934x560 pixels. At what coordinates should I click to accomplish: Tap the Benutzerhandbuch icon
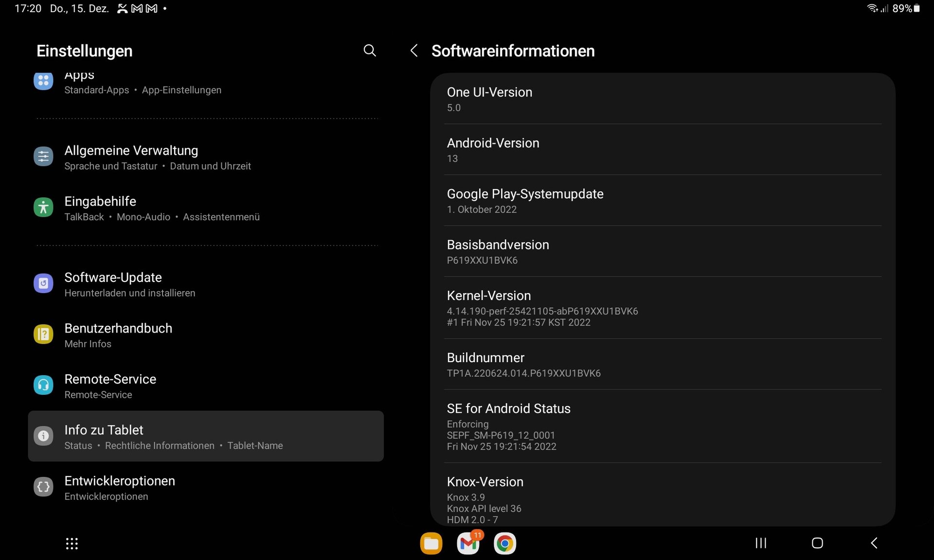pos(43,334)
